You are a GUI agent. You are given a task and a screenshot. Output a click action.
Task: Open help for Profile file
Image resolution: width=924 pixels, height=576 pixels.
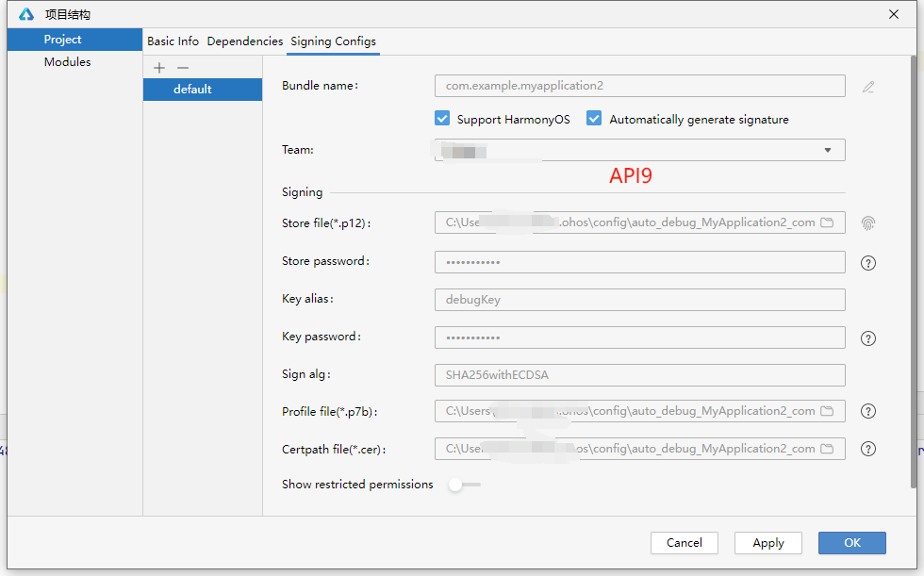(868, 411)
